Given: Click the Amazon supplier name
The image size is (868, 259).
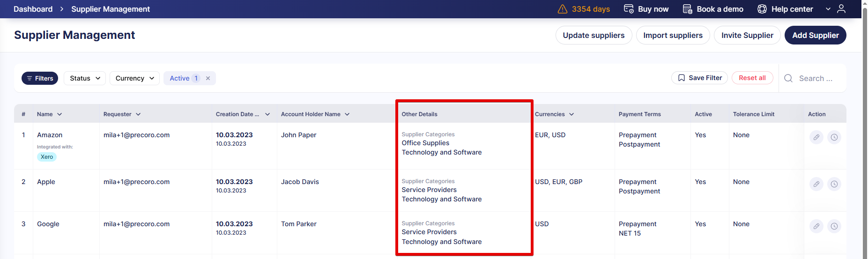Looking at the screenshot, I should [50, 135].
